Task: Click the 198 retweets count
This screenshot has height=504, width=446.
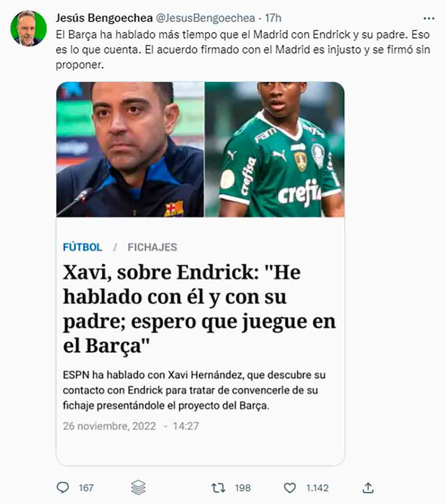Action: [x=242, y=488]
